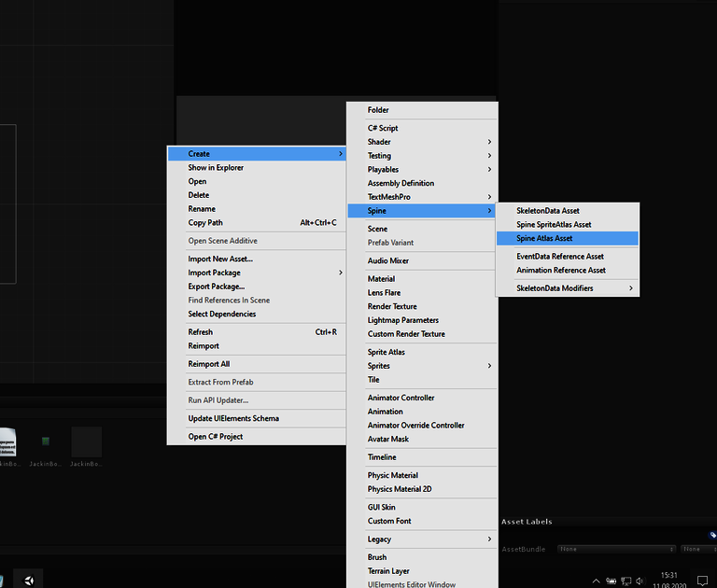Create a new Scene asset

tap(422, 229)
